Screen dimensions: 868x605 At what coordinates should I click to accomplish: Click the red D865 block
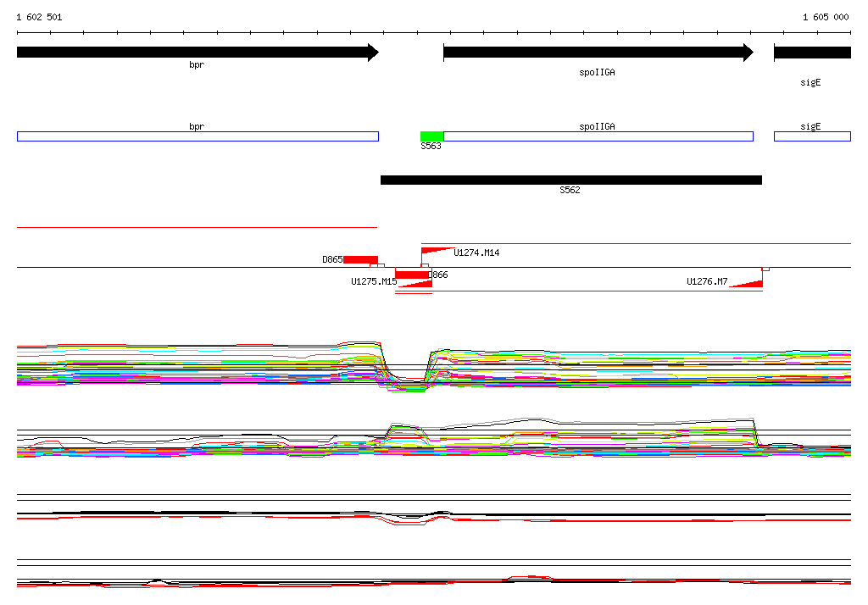[360, 259]
